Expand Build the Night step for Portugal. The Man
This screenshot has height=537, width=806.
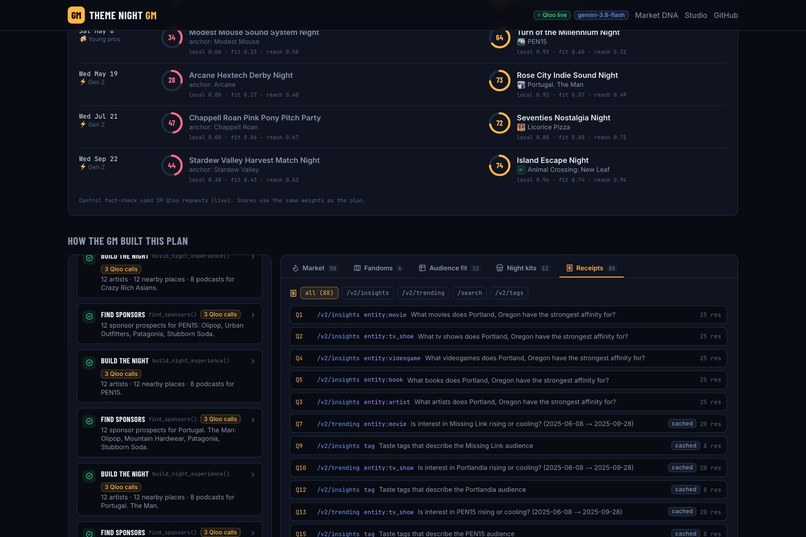(252, 474)
